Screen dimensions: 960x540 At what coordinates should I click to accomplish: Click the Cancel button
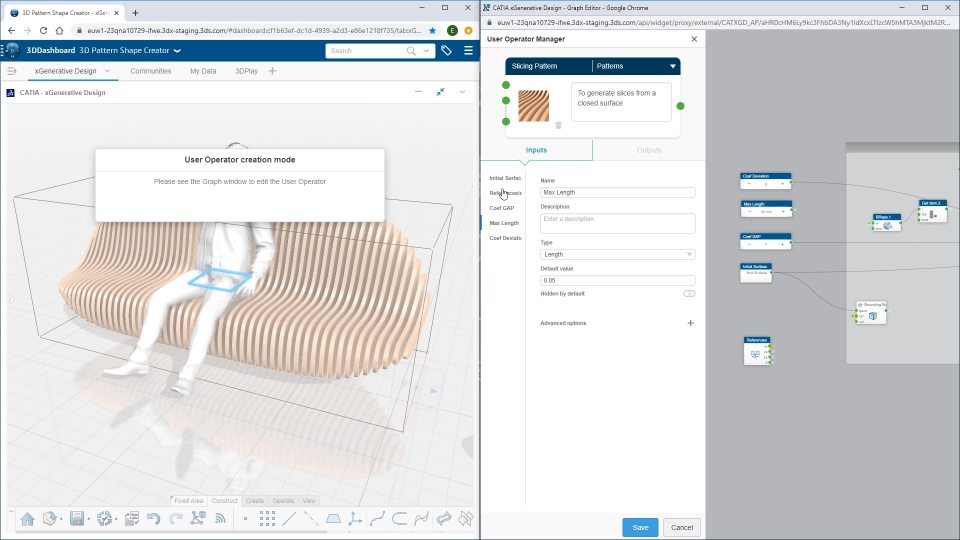[x=681, y=527]
